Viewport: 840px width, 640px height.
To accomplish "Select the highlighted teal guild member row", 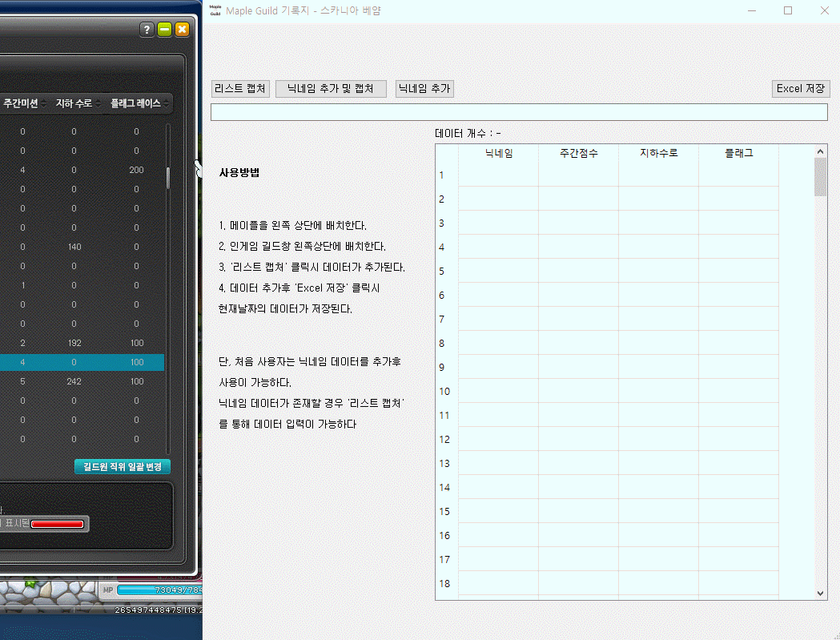I will 80,362.
